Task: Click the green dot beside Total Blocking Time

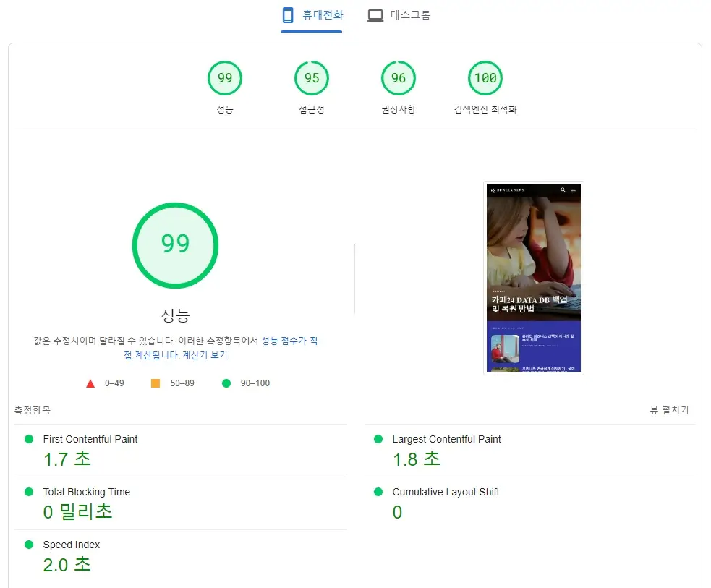Action: 29,492
